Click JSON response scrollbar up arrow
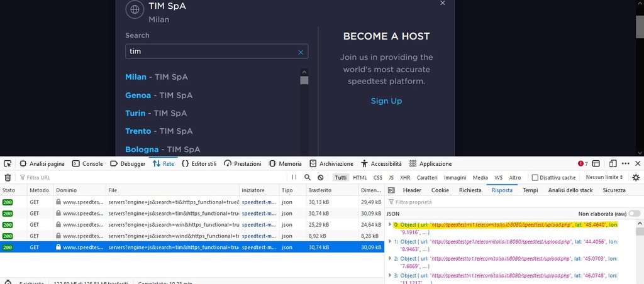Viewport: 644px width, 284px height. (640, 224)
